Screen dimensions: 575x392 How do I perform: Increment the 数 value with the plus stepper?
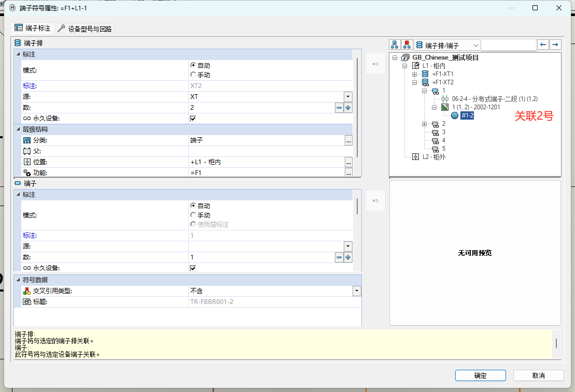pos(347,107)
